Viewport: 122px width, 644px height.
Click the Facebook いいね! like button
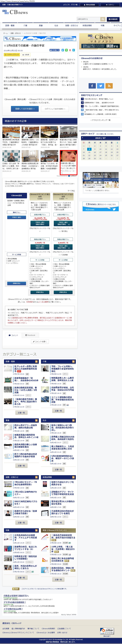[x=54, y=50]
